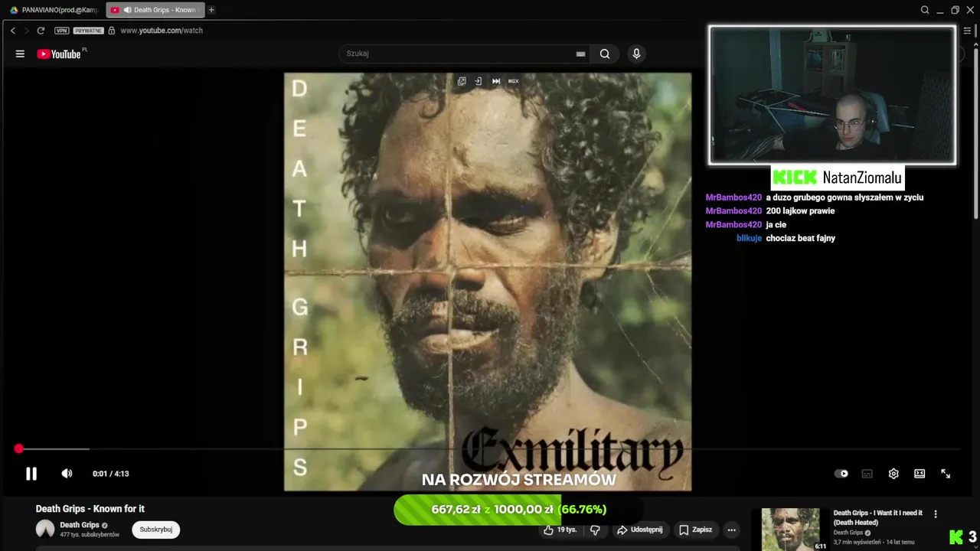Click the video title 'Death Grips - Known for it'
This screenshot has width=980, height=551.
point(90,509)
